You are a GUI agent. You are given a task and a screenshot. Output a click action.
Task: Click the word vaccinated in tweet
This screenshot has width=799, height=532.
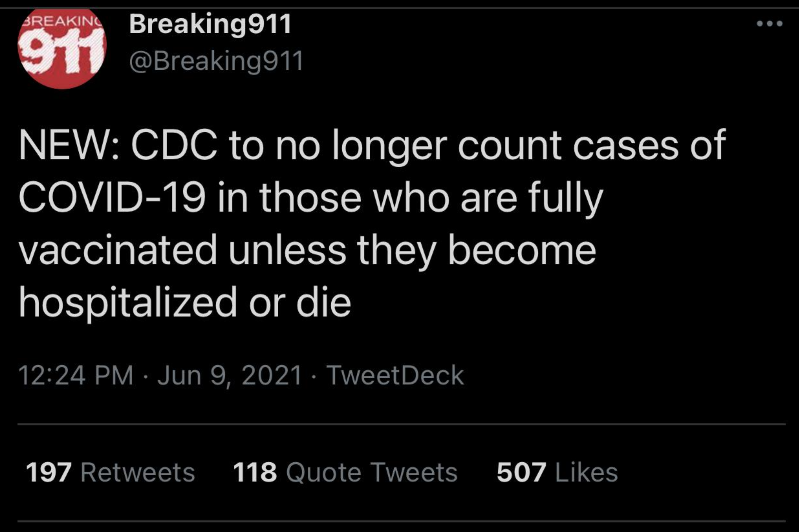118,250
